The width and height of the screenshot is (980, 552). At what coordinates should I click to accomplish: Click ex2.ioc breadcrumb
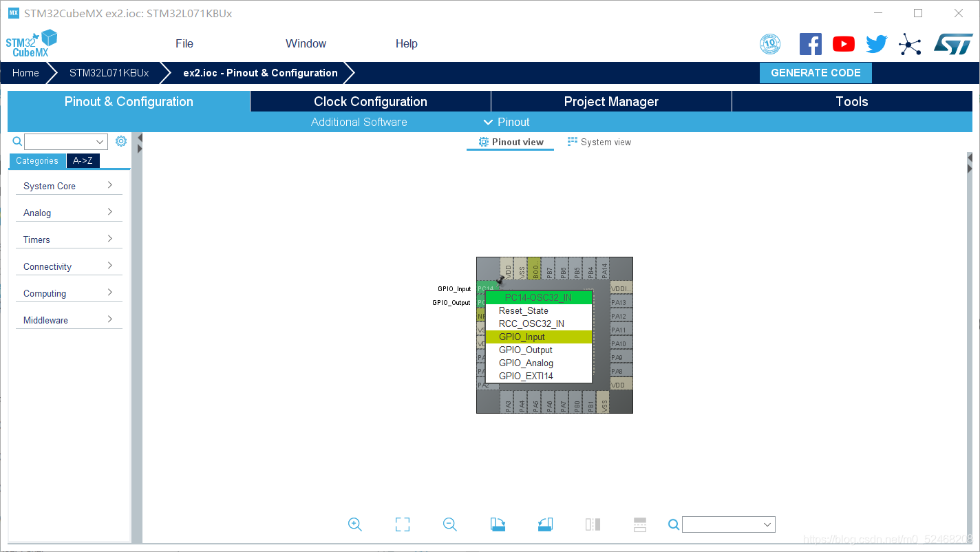point(260,73)
